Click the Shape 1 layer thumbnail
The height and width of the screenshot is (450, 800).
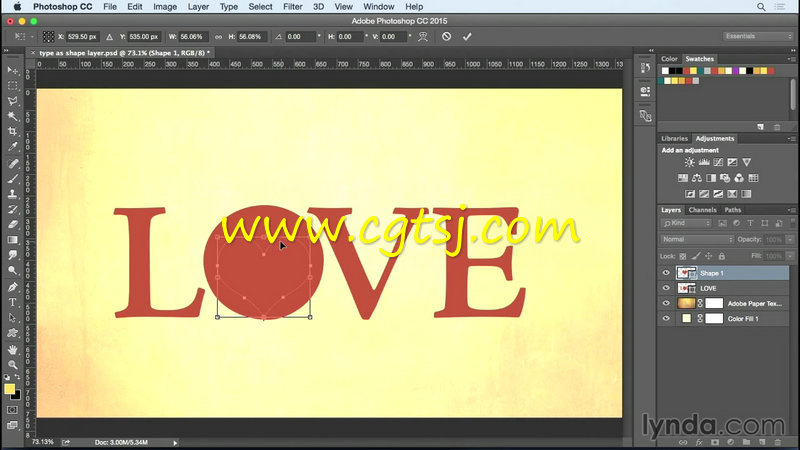pos(686,273)
